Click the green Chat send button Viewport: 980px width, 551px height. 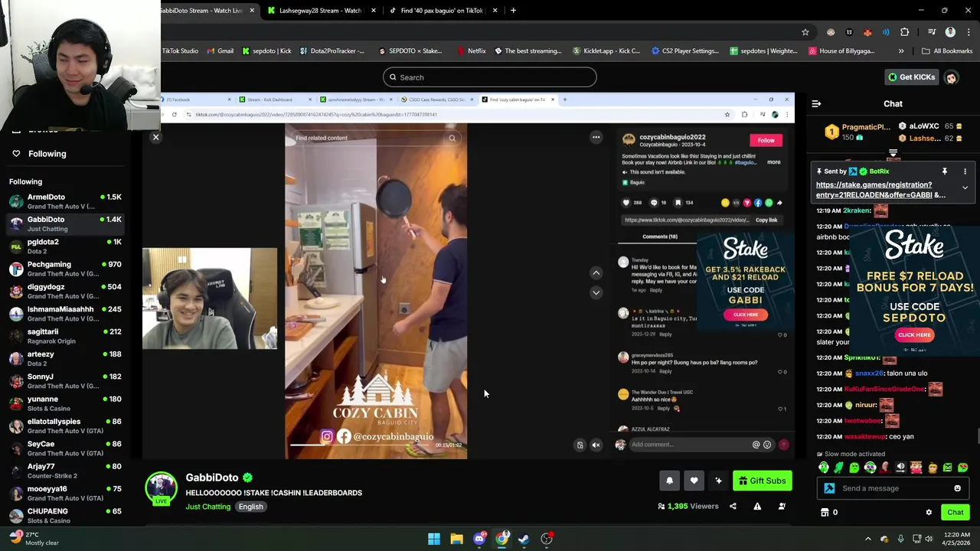pos(955,513)
